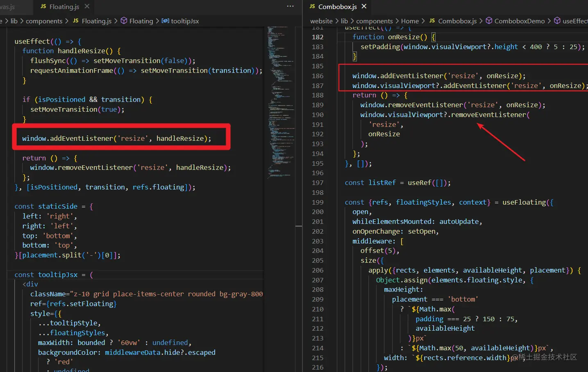This screenshot has height=372, width=588.
Task: Click the 'const tooltipJsx = (' line
Action: coord(54,275)
